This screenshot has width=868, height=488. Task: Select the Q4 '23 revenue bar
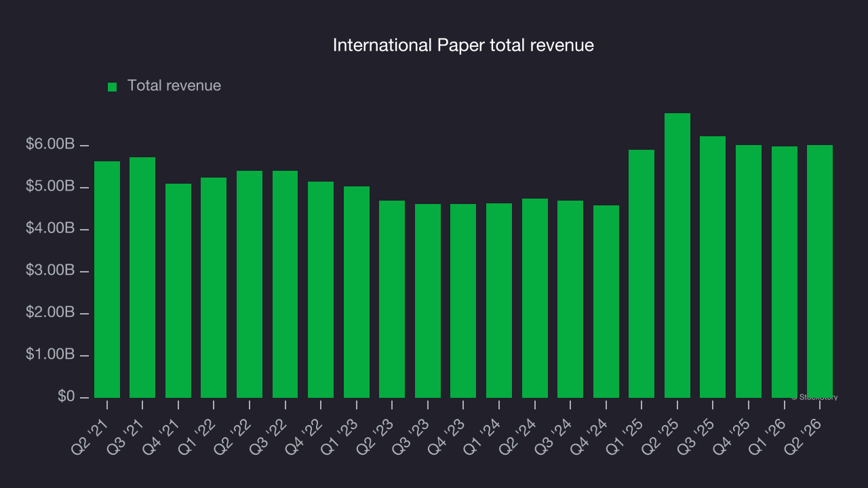click(x=463, y=301)
